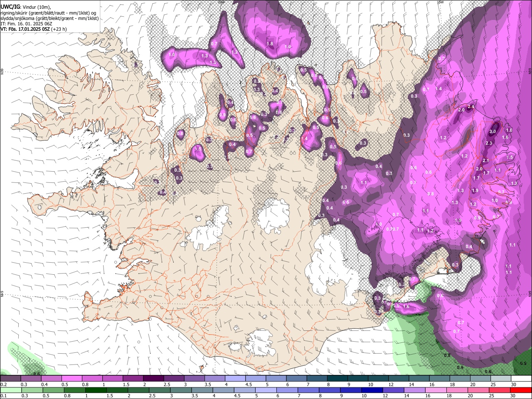
Task: Pick the red rain swatch after 30
Action: (521, 390)
